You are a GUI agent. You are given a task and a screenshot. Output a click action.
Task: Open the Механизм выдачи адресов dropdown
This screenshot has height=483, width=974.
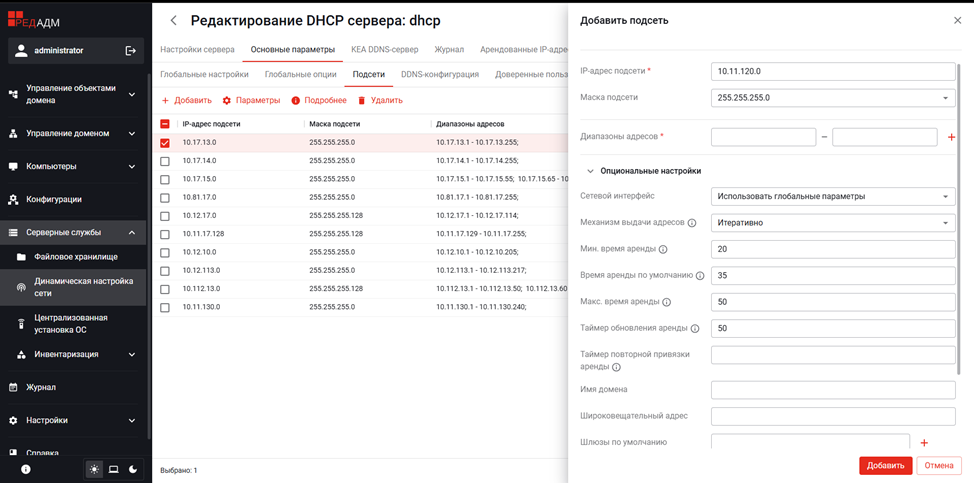[x=832, y=222]
